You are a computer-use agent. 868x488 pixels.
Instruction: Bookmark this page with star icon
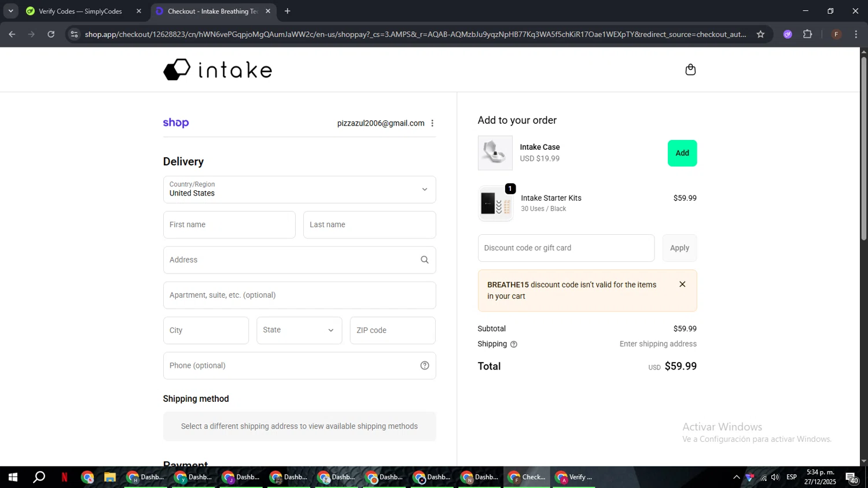(760, 34)
